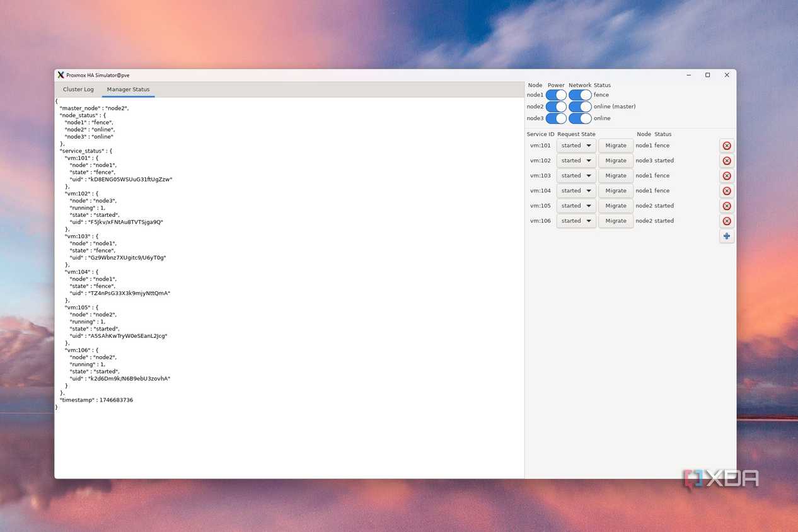The width and height of the screenshot is (798, 532).
Task: Click node1's "fence" status in node table
Action: [x=601, y=95]
